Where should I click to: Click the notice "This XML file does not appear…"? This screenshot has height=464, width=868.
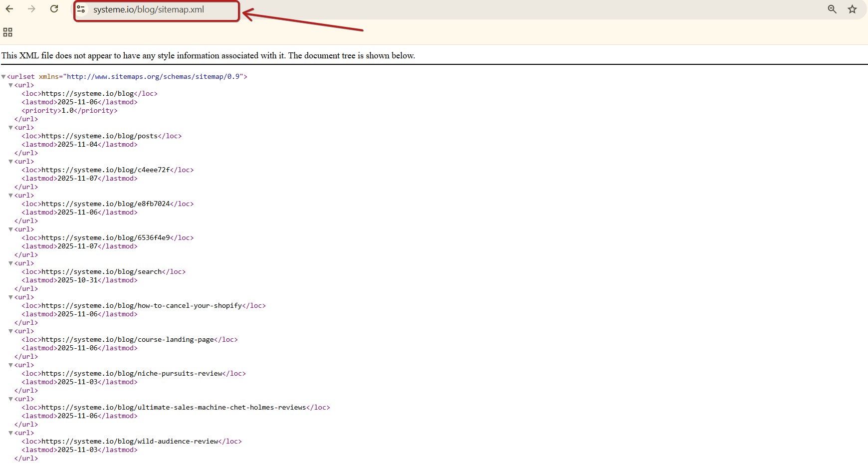(208, 56)
